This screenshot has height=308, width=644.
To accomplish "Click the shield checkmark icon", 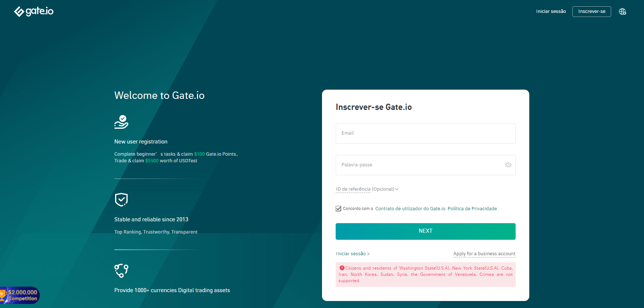I will pos(121,200).
